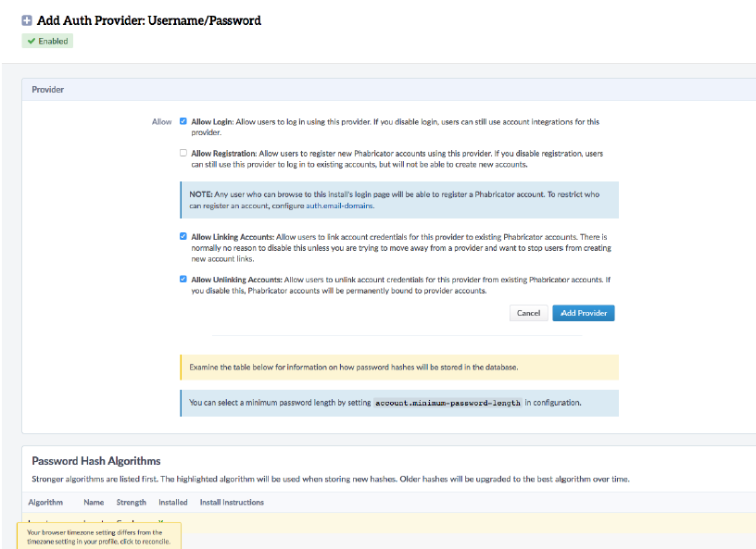Click the green Enabled status tag

point(47,41)
